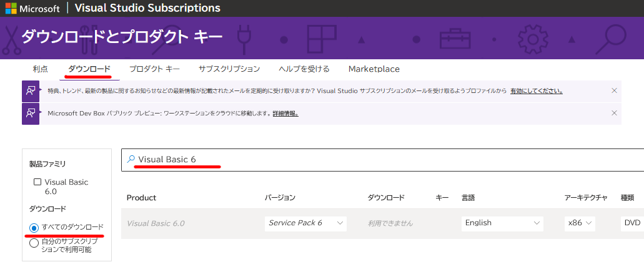644x262 pixels.
Task: Click the Microsoft logo
Action: [x=32, y=8]
